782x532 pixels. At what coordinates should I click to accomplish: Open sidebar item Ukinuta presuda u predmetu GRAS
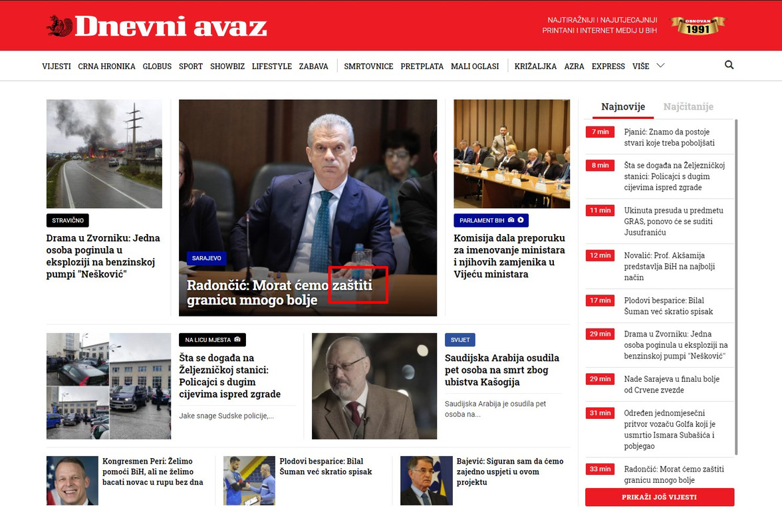click(673, 221)
